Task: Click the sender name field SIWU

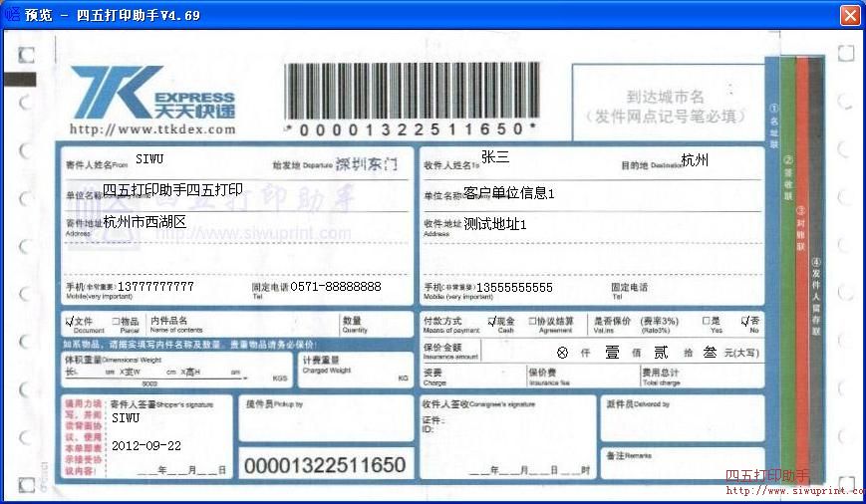Action: [149, 159]
